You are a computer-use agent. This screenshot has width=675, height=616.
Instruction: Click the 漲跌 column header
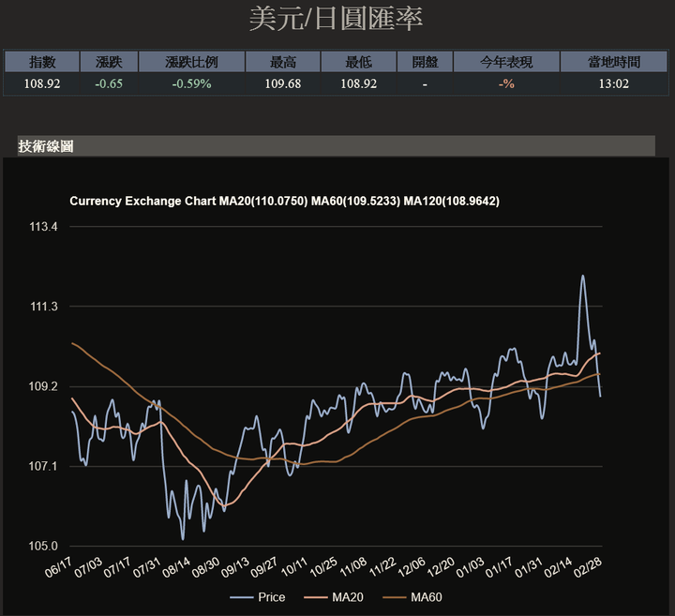tap(109, 62)
